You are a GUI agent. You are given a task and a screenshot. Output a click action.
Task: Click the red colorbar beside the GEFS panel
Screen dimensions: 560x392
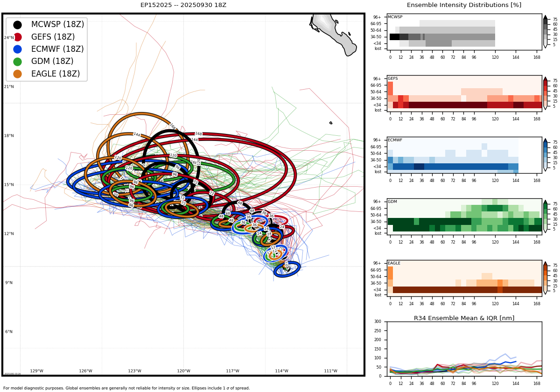(x=546, y=93)
